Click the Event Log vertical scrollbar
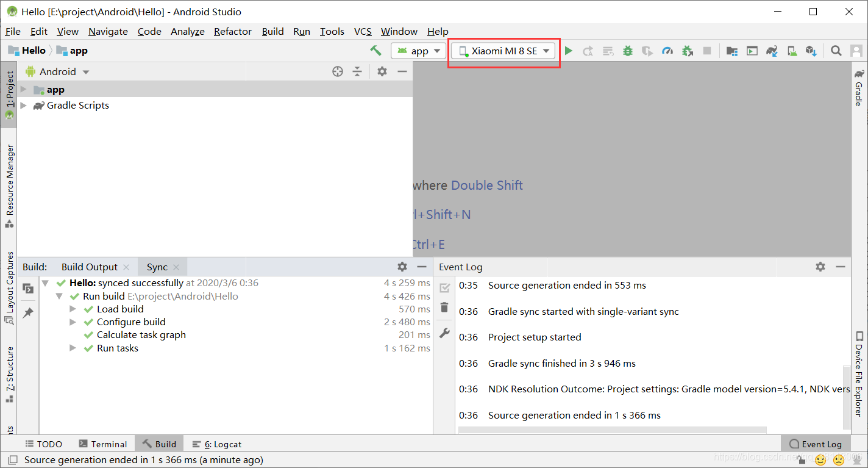 click(x=847, y=397)
